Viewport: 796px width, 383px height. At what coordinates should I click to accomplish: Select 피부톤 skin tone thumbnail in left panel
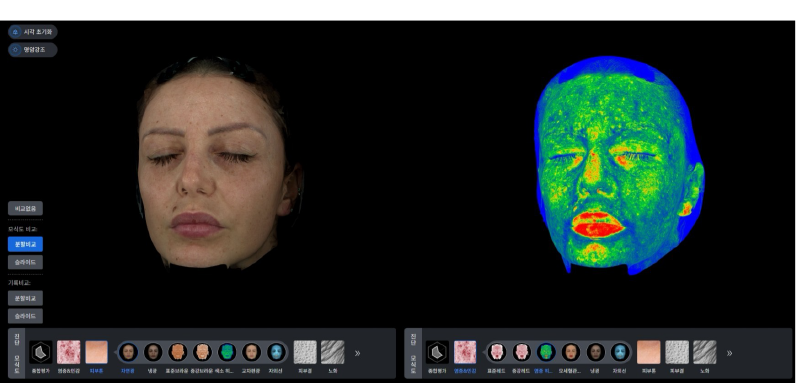96,352
